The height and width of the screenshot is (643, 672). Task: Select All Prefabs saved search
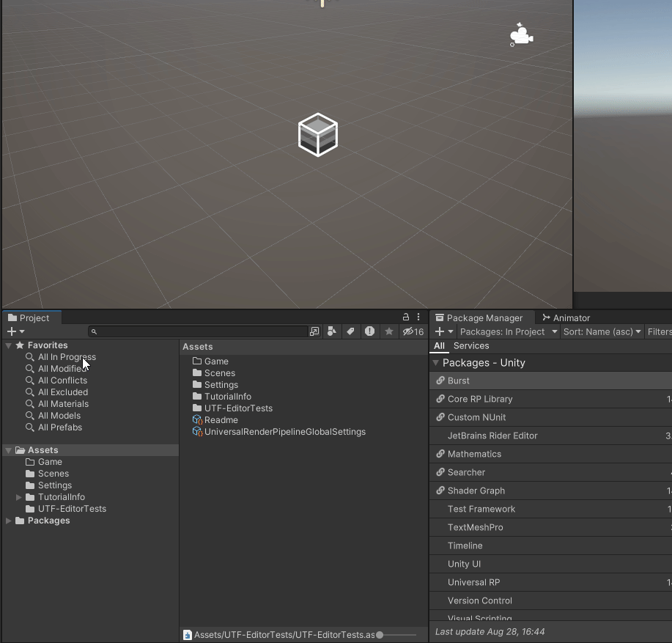pos(60,427)
